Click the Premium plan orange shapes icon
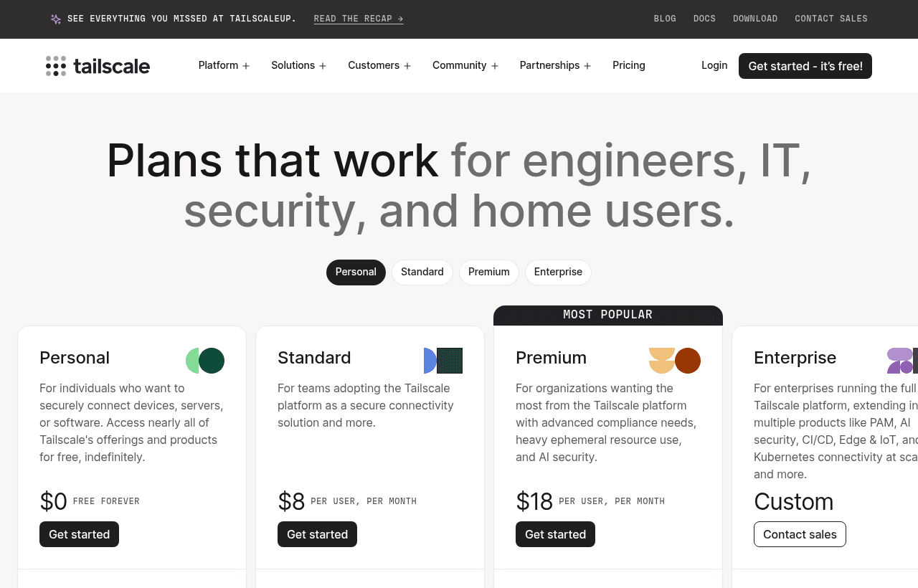Screen dimensions: 918x588 coord(675,361)
